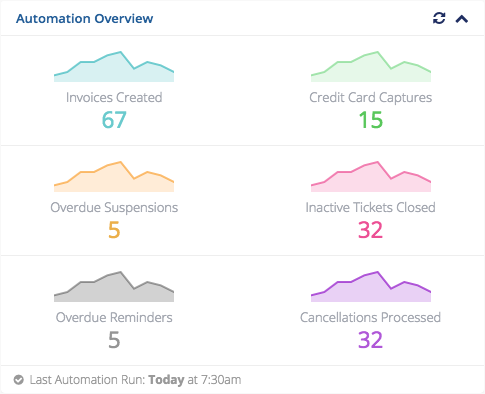Viewport: 485px width, 394px height.
Task: Select the Cancellations Processed label
Action: [x=371, y=318]
